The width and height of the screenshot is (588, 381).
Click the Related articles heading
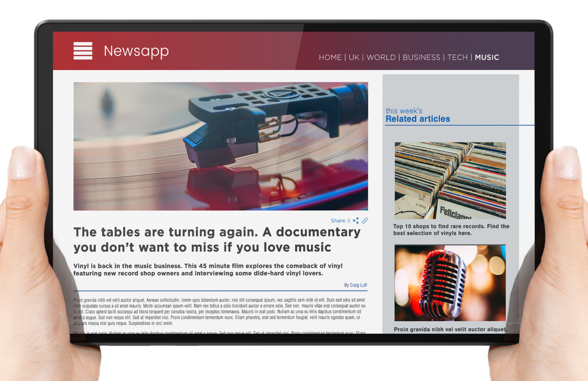418,119
